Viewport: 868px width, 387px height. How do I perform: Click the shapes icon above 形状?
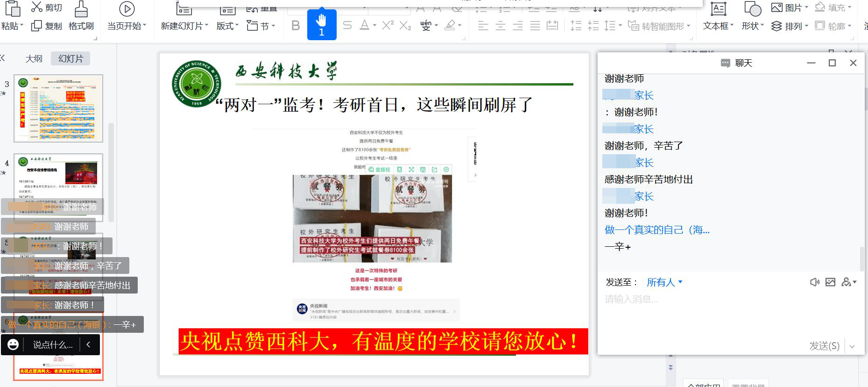[752, 8]
